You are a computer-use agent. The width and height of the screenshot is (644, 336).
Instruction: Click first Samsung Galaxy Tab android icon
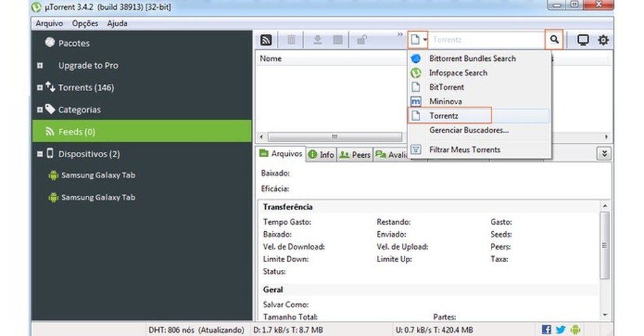(x=54, y=175)
